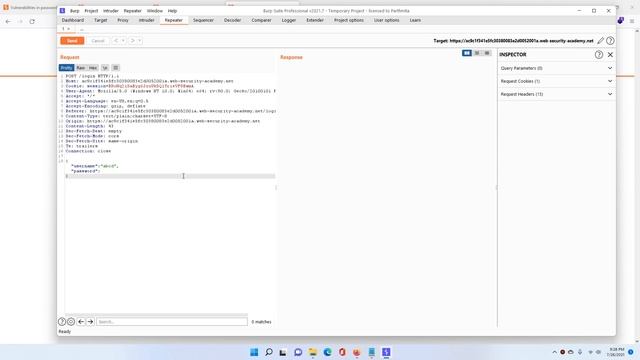Switch to the Dashboard tab
The image size is (640, 360).
pyautogui.click(x=73, y=20)
